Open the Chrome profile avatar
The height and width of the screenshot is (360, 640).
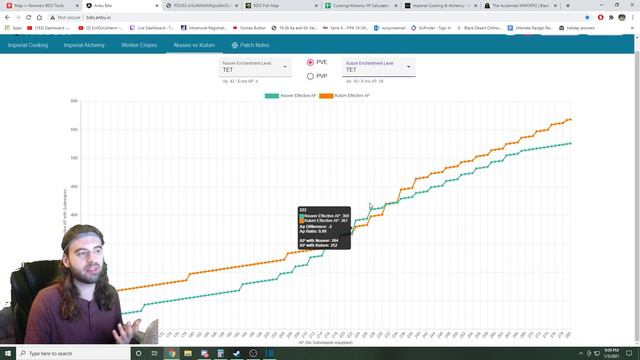[622, 18]
